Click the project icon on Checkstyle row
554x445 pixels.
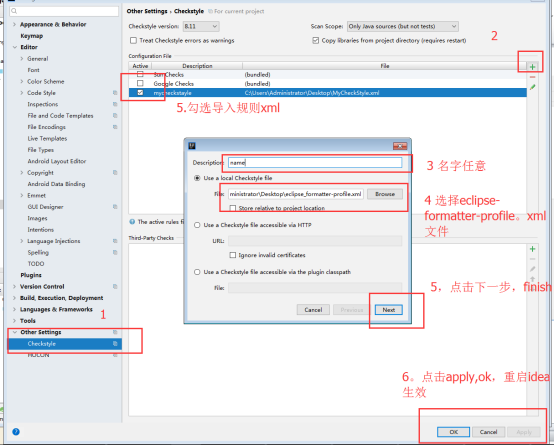pyautogui.click(x=115, y=344)
